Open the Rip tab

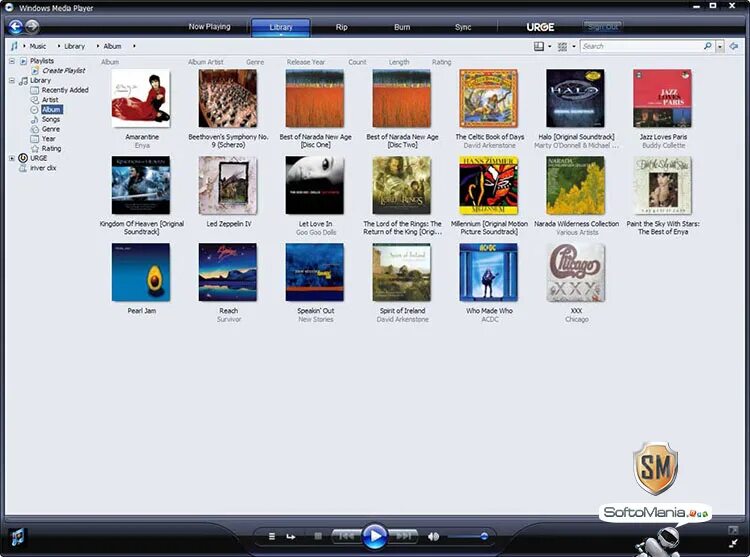click(x=342, y=27)
